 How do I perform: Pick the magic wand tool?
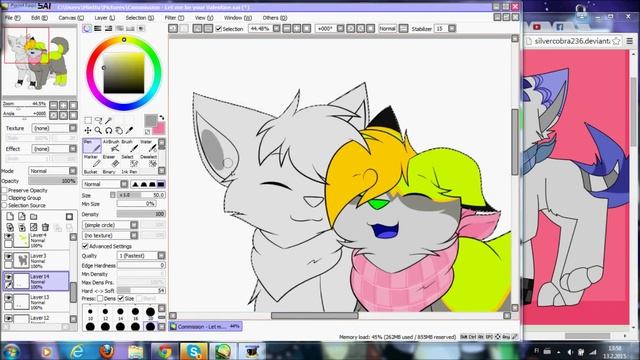click(x=109, y=120)
